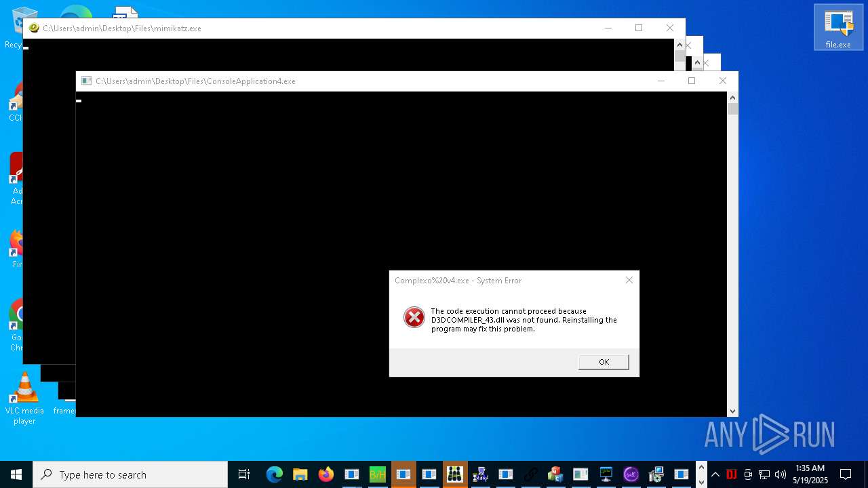Maximize the mimikatz.exe window

point(639,28)
